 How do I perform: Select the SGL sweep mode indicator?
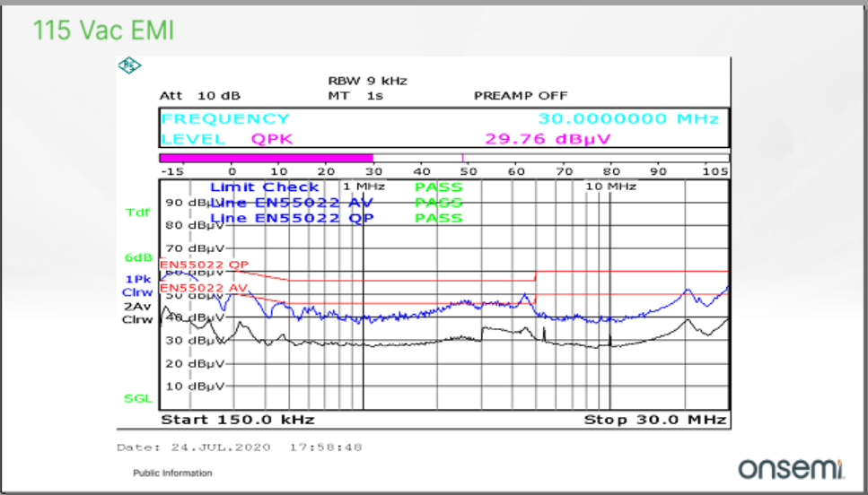(137, 397)
